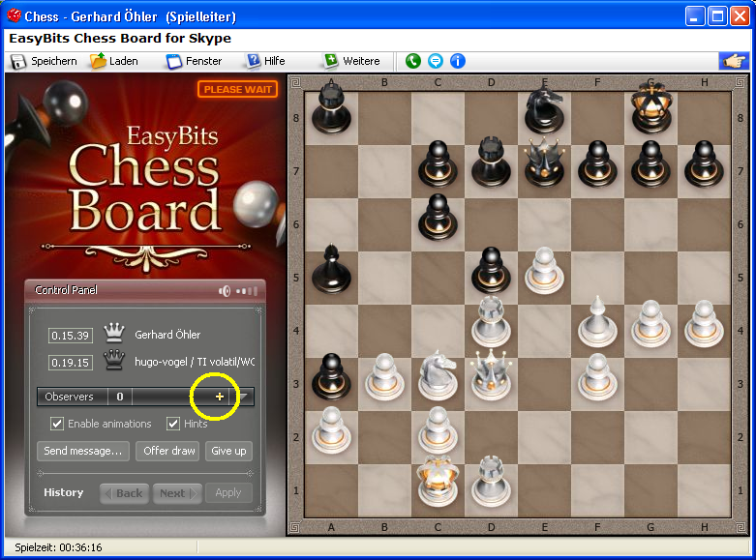Select the black pawn on A3
756x560 pixels.
tap(331, 377)
